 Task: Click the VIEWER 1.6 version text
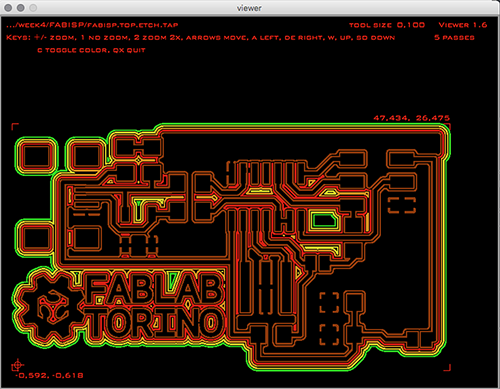click(x=463, y=25)
